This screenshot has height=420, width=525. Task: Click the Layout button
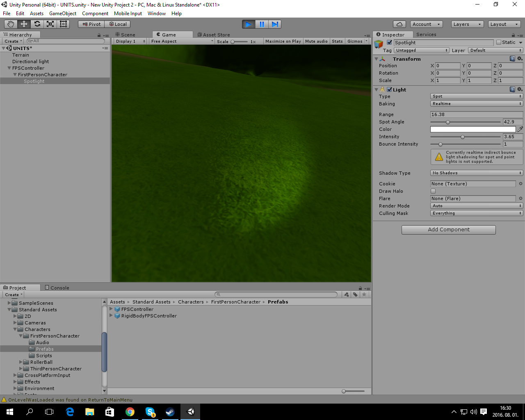click(504, 24)
